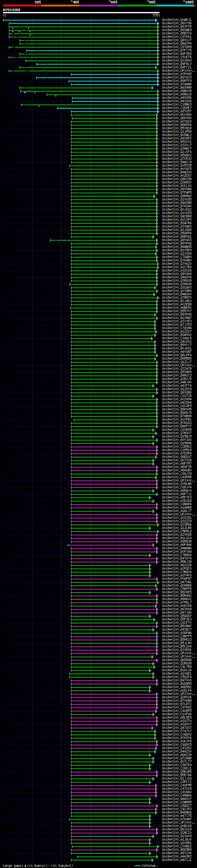The height and width of the screenshot is (868, 197).
Task: Click the cyan ~100% identity legend segment
Action: coord(175,6)
